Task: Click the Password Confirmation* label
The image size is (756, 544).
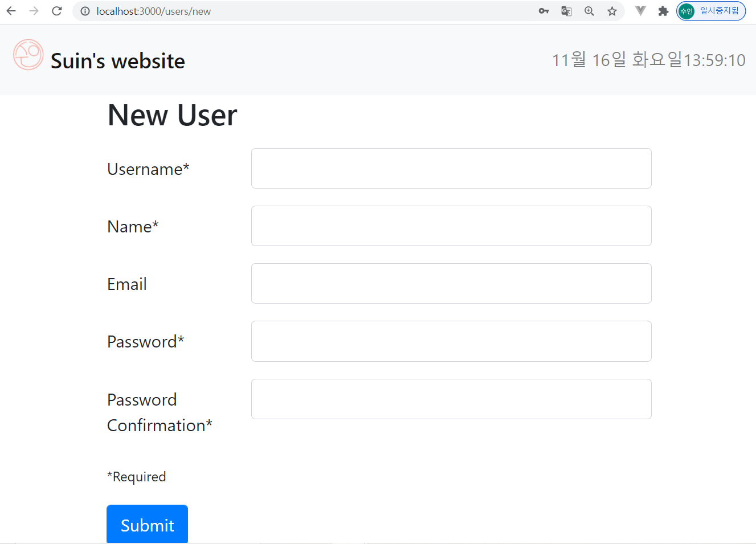Action: point(160,412)
